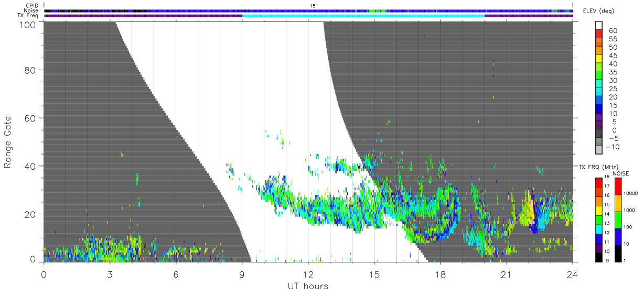Screen dimensions: 644x297
Task: Click the 'CPID' row label
Action: (x=33, y=6)
